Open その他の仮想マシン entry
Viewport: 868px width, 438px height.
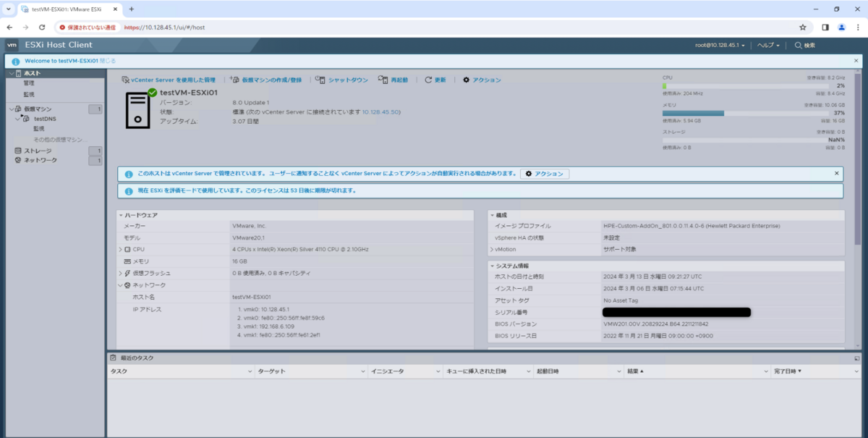[59, 139]
